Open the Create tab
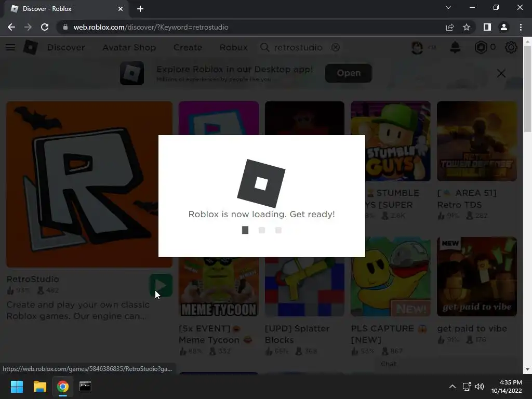This screenshot has height=399, width=532. [x=188, y=47]
